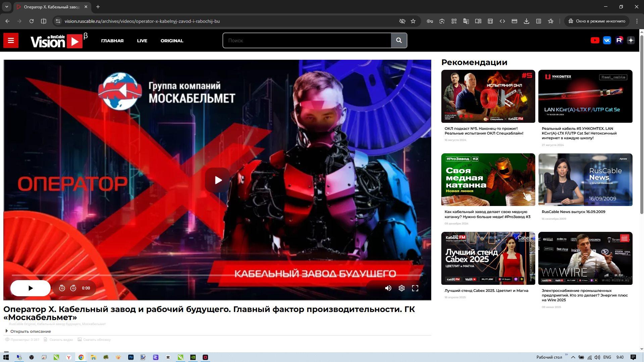The image size is (644, 362).
Task: Mute the video volume
Action: [388, 288]
